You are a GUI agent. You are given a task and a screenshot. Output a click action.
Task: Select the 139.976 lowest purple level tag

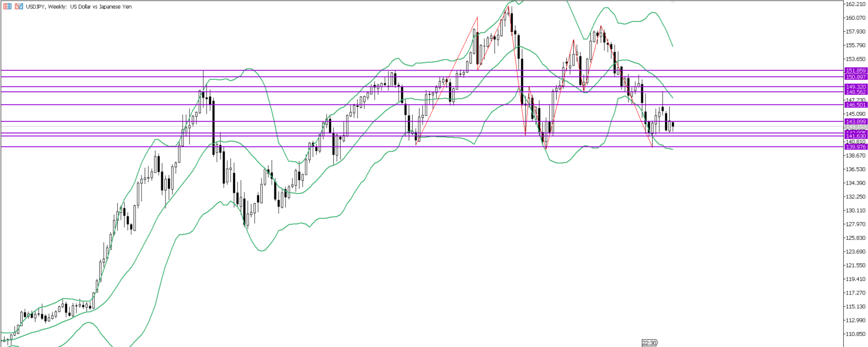pyautogui.click(x=855, y=147)
